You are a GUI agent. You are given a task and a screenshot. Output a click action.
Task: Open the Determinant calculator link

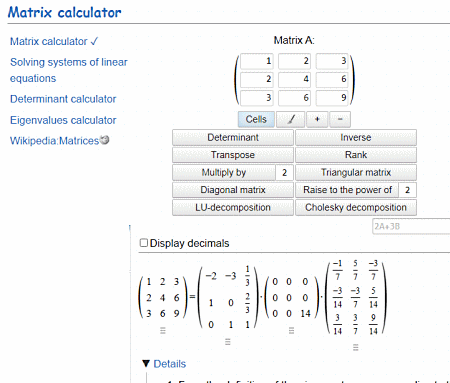63,99
